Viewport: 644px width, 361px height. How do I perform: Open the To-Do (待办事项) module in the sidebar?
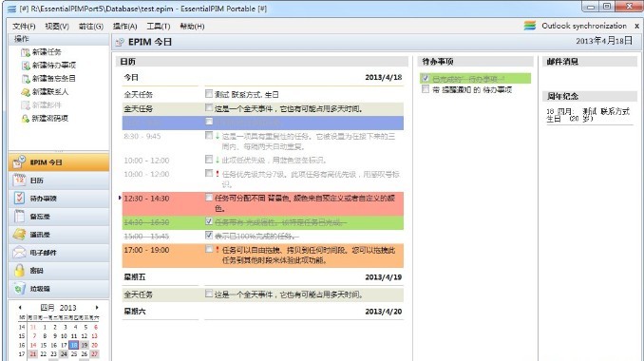point(59,199)
